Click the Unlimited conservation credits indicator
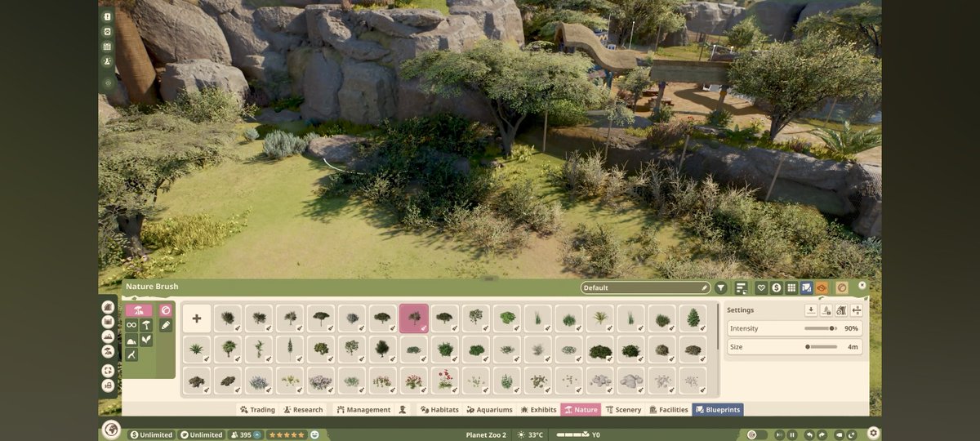The image size is (980, 441). pos(201,434)
